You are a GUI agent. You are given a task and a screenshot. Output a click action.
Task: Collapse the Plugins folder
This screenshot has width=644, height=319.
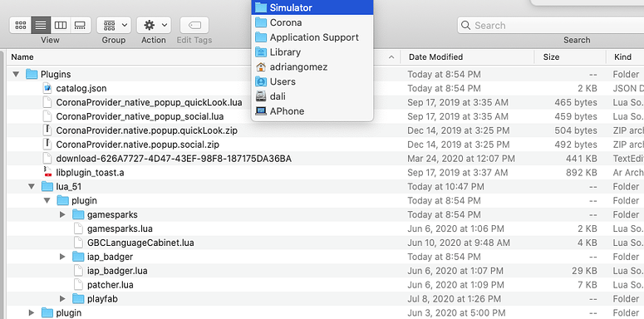(x=16, y=74)
